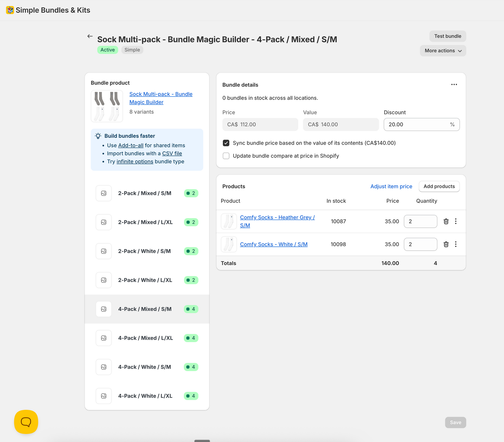Click image placeholder icon for 4-Pack / Mixed / L/XL
The width and height of the screenshot is (504, 442).
tap(104, 338)
